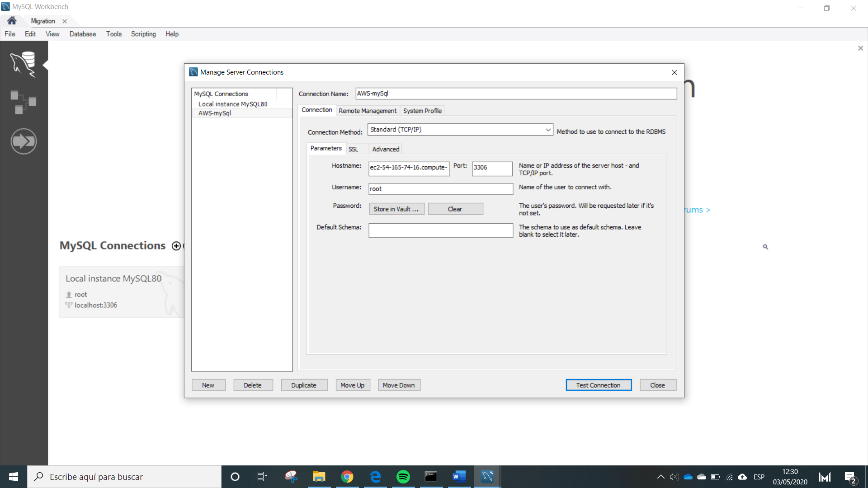
Task: Open the Models sidebar icon
Action: tap(24, 102)
